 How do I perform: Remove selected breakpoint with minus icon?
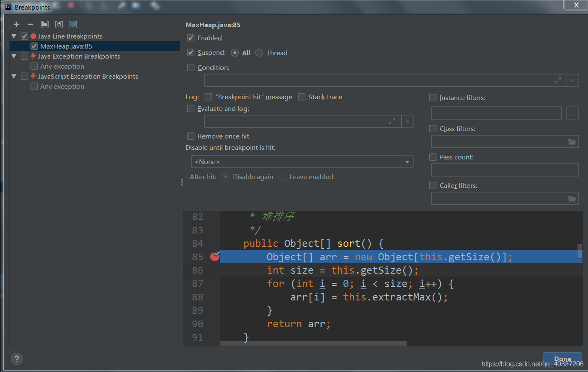pyautogui.click(x=31, y=24)
